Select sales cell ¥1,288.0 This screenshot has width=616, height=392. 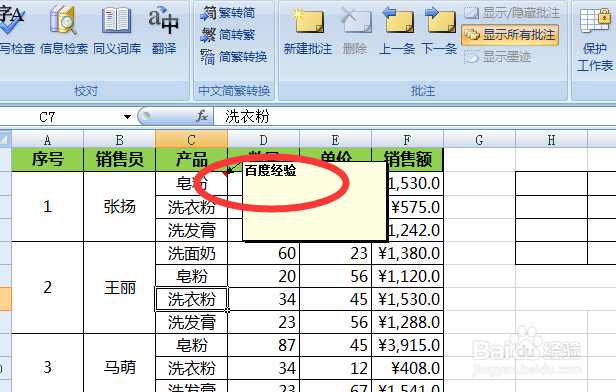tap(407, 322)
